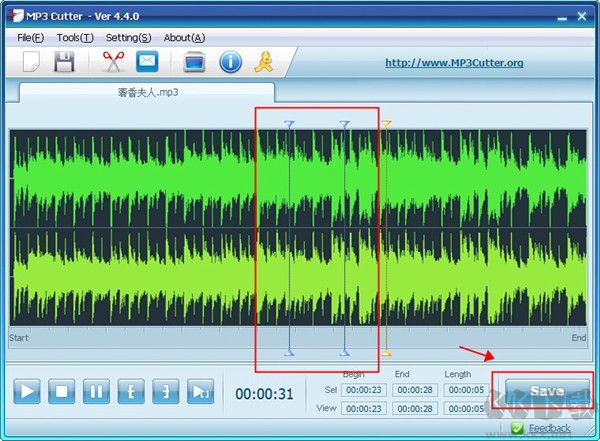
Task: Click the red scissors cut icon
Action: (114, 62)
